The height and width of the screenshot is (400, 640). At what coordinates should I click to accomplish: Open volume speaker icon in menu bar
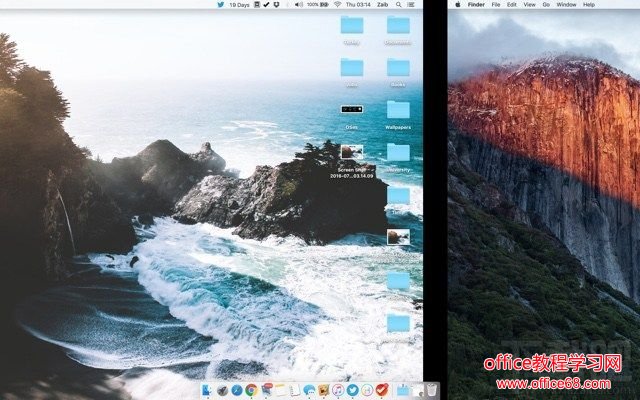(299, 4)
